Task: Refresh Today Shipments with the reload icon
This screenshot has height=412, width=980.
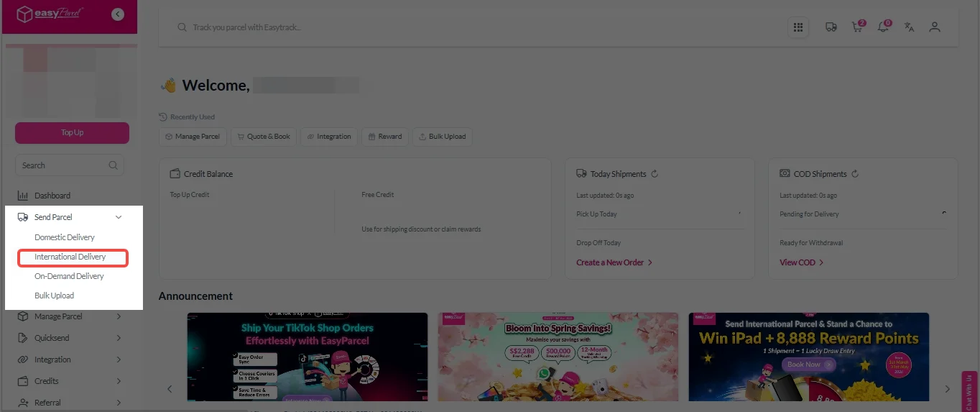Action: 655,174
